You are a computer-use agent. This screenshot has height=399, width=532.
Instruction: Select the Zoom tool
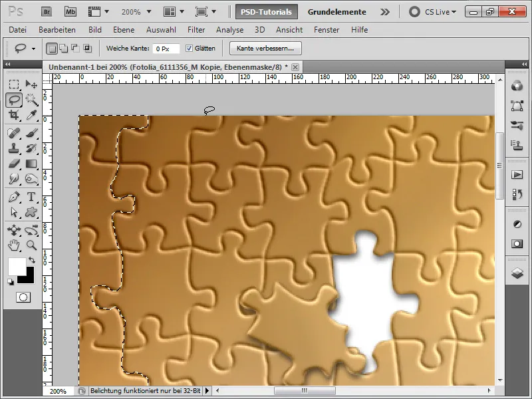(31, 245)
